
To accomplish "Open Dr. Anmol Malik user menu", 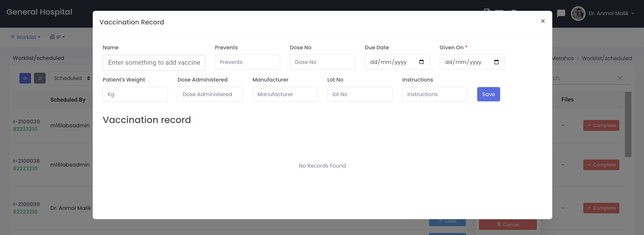I will pyautogui.click(x=611, y=13).
